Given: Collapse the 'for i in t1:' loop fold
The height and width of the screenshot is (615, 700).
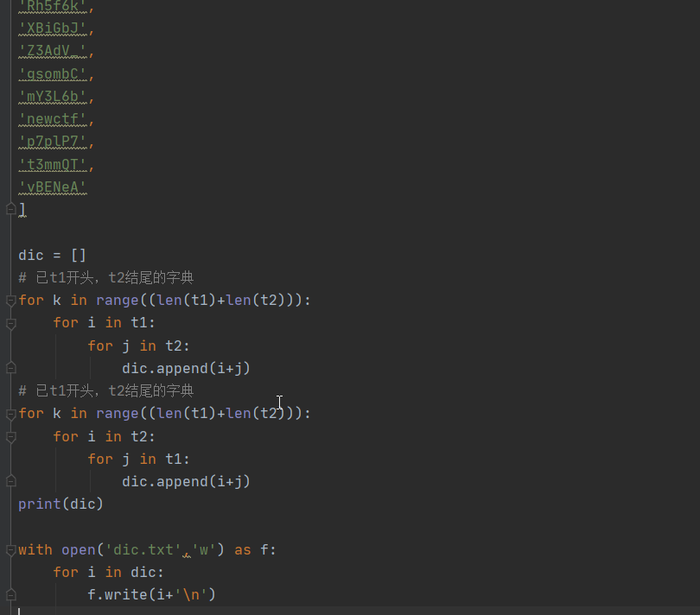Looking at the screenshot, I should 11,323.
